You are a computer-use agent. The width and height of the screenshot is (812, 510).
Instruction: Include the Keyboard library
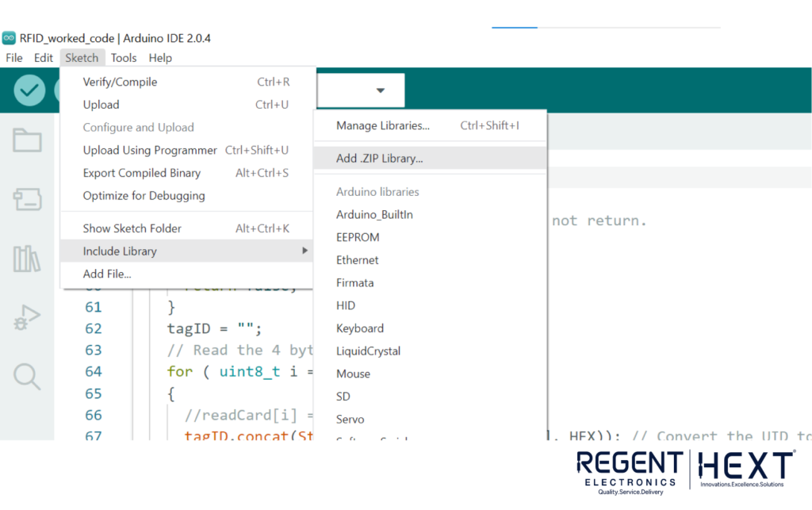coord(430,328)
